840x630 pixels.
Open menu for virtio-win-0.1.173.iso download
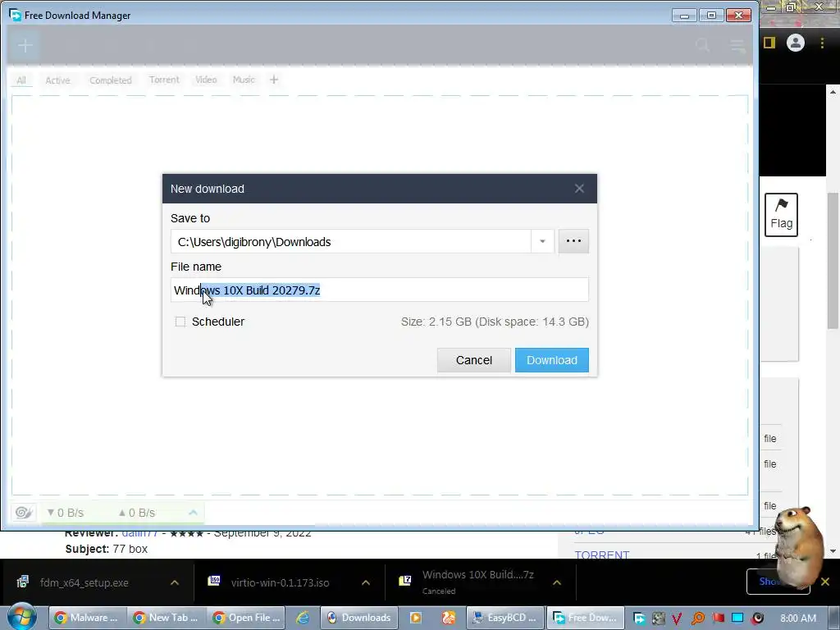[x=365, y=582]
